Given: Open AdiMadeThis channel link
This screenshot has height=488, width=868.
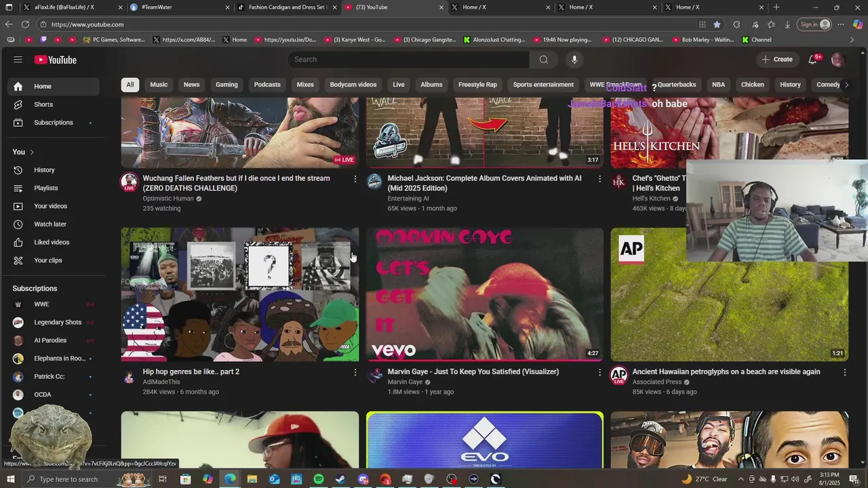Looking at the screenshot, I should [161, 382].
